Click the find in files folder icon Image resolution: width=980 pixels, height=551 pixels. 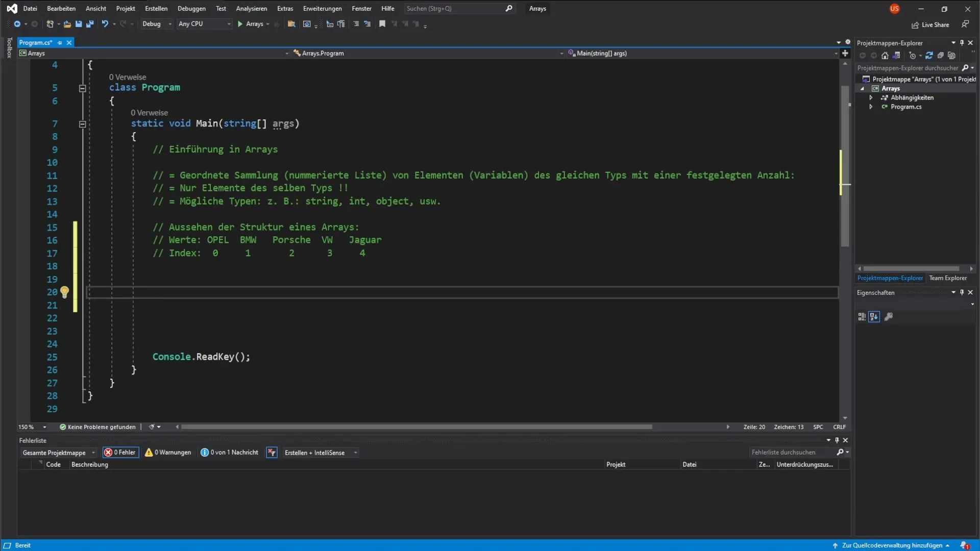point(291,24)
